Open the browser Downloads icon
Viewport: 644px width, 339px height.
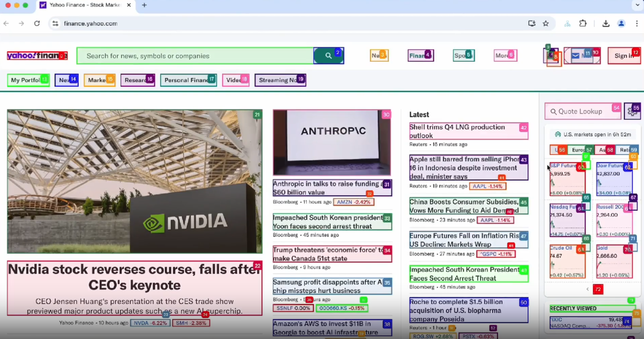606,23
